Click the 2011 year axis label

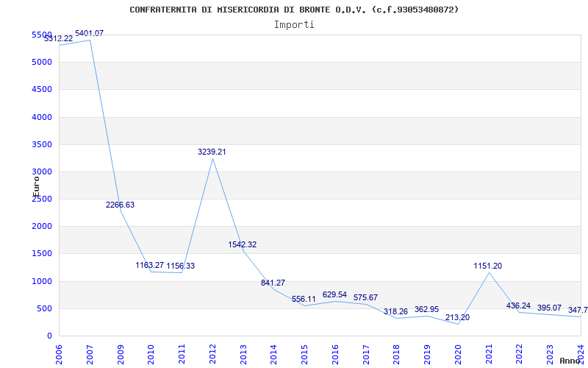click(x=182, y=354)
